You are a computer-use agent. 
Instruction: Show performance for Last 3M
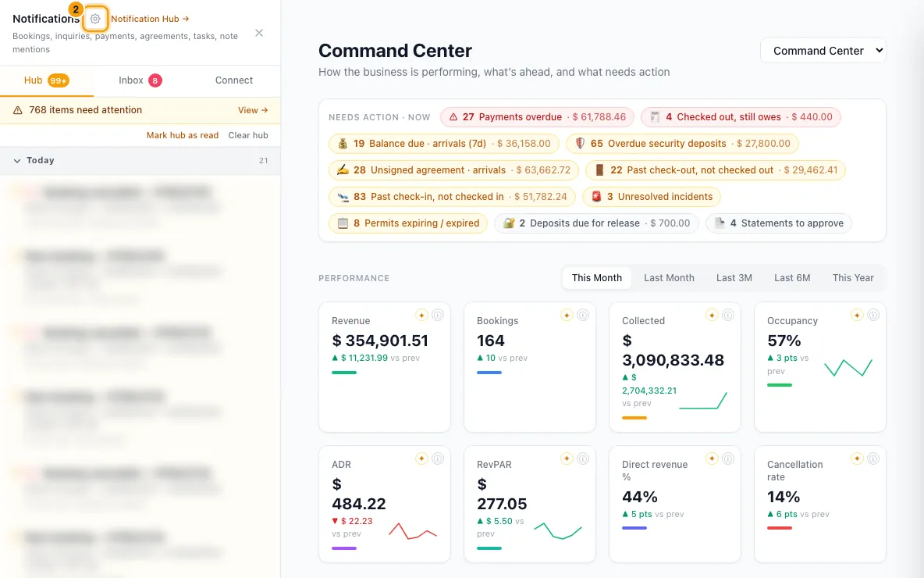[734, 278]
